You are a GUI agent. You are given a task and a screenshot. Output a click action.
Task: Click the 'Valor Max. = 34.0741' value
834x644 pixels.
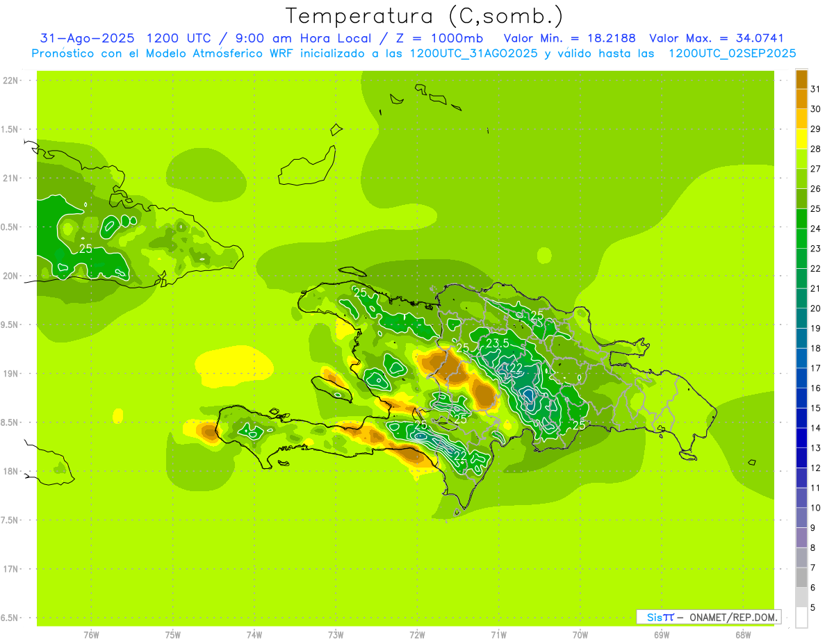point(716,38)
